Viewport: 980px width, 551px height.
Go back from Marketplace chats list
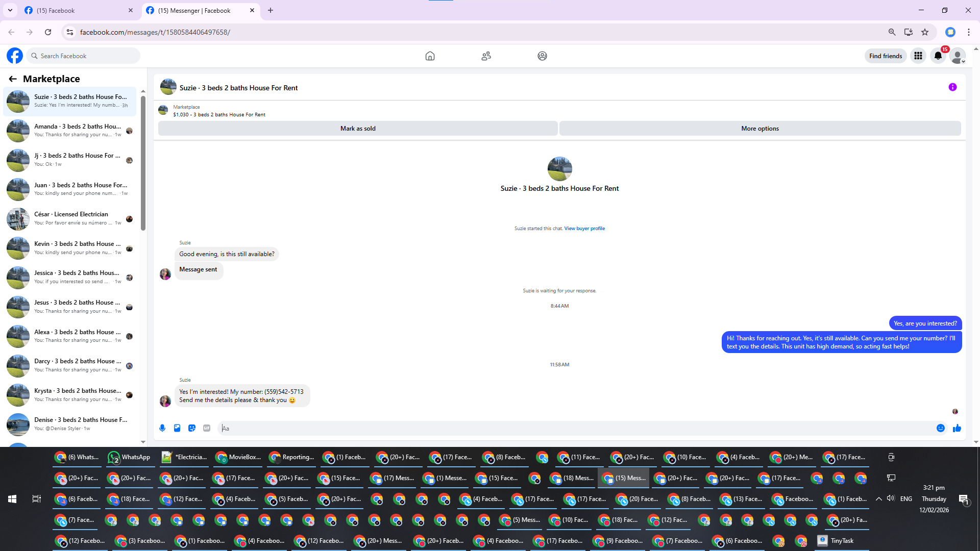[13, 79]
